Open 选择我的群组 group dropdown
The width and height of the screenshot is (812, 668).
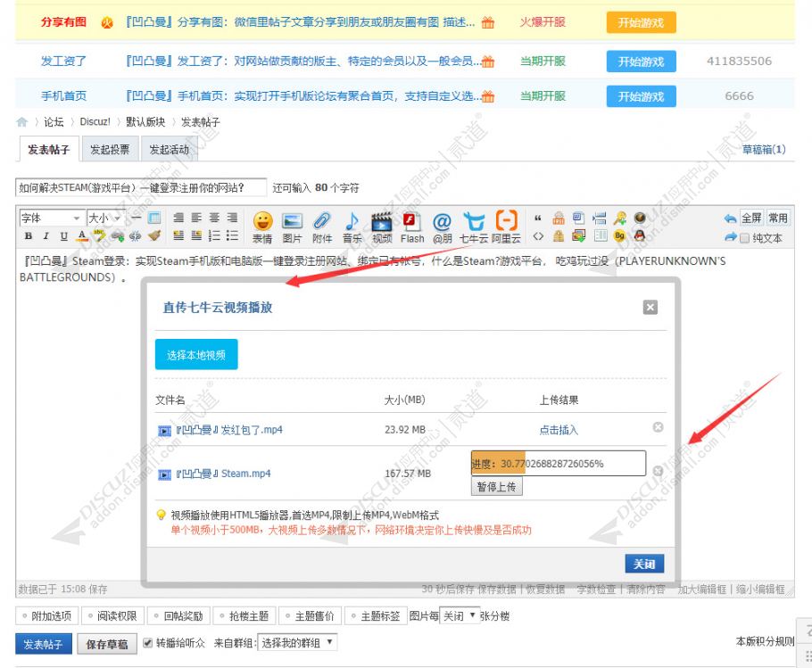297,643
